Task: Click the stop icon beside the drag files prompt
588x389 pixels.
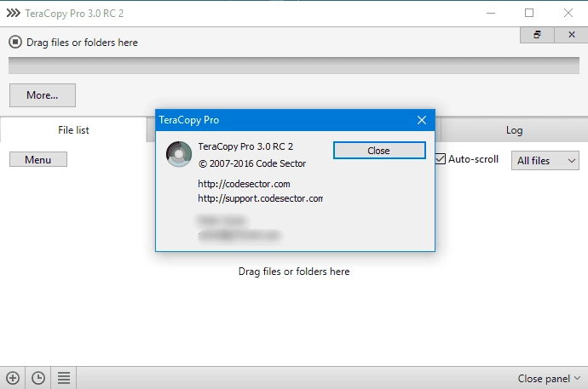Action: coord(15,42)
